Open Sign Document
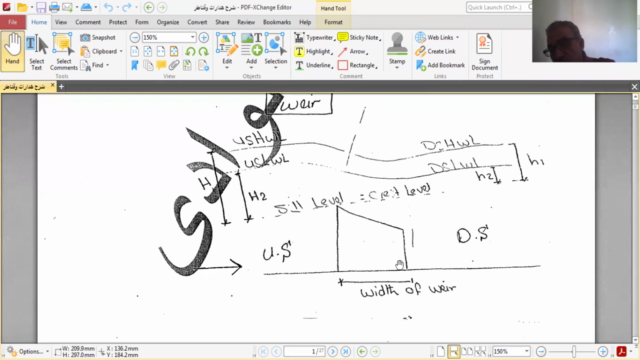640x360 pixels. (x=484, y=52)
